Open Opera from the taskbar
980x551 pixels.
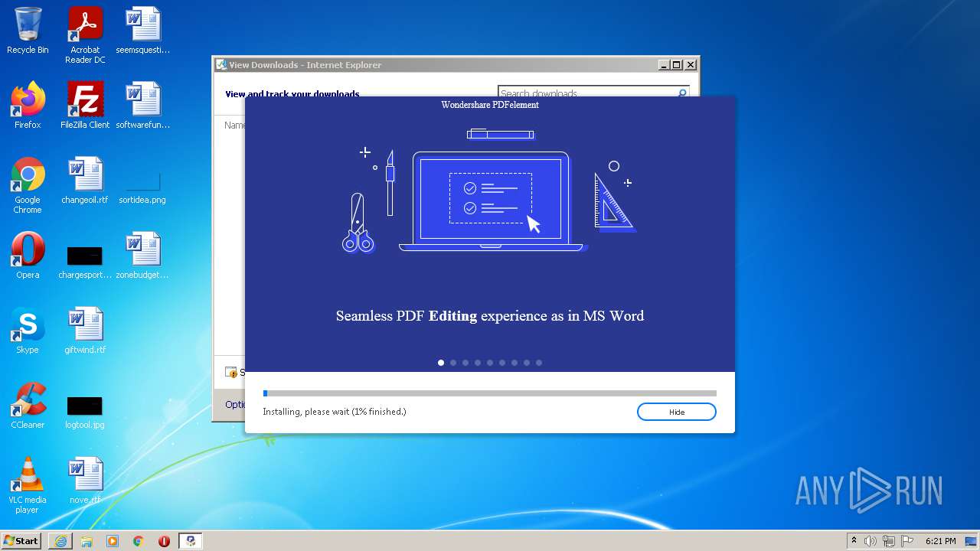coord(164,541)
